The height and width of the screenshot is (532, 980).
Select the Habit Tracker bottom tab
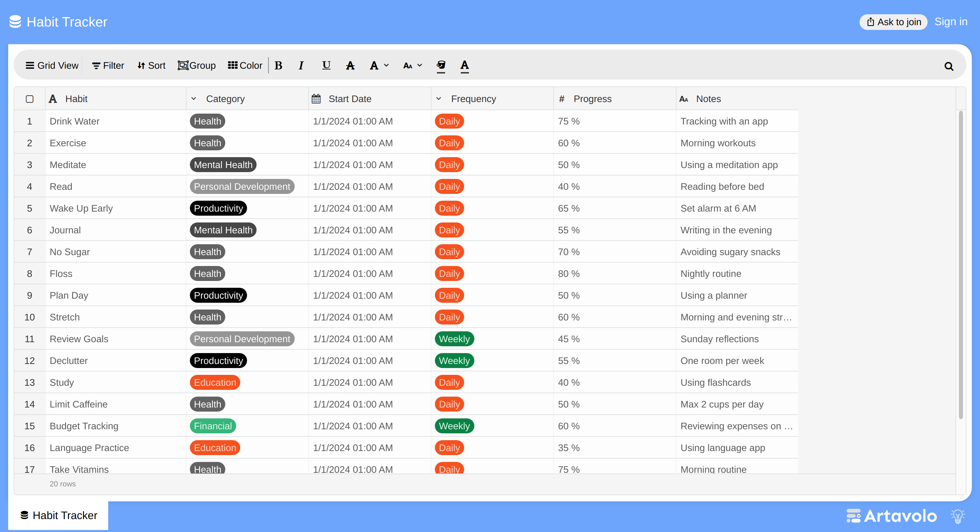(59, 515)
